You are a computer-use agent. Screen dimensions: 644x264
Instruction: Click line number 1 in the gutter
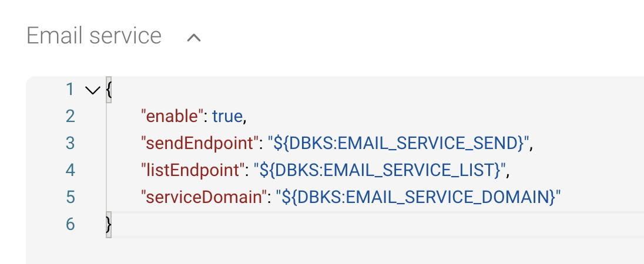pos(70,90)
